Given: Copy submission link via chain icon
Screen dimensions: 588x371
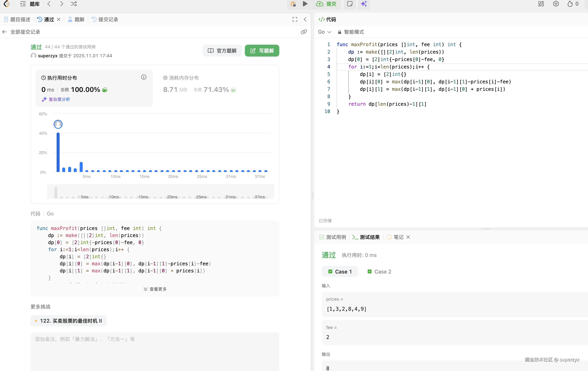Looking at the screenshot, I should 303,32.
